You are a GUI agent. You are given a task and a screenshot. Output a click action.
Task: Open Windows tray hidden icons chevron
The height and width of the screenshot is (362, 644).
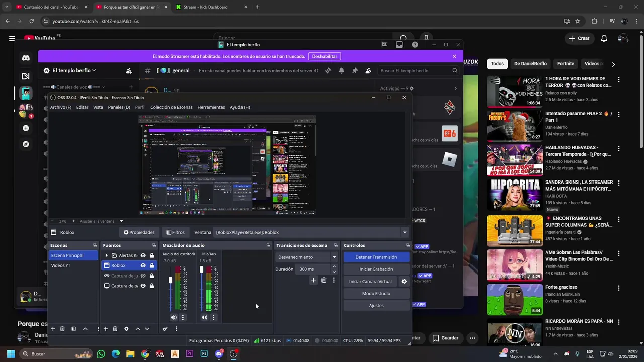coord(555,354)
